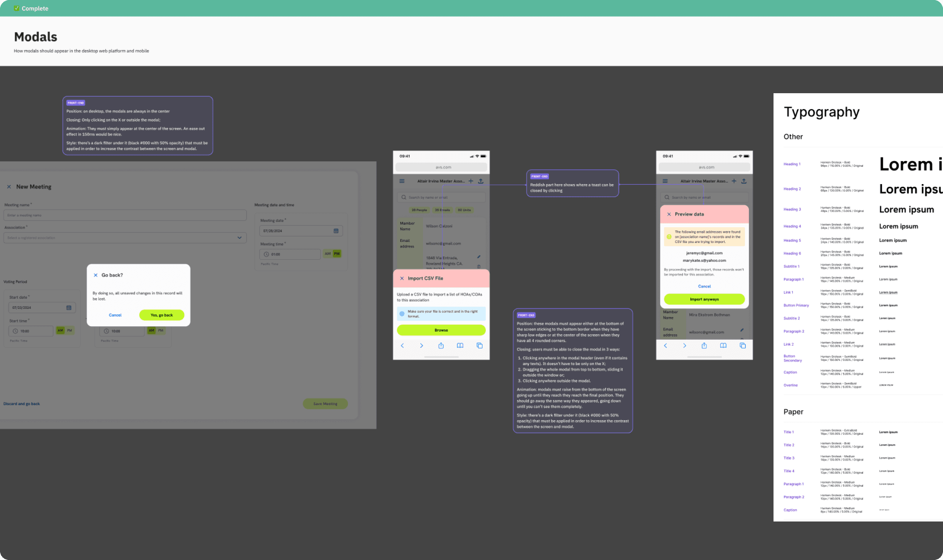The width and height of the screenshot is (943, 560).
Task: Click the Yes, go back button
Action: [x=162, y=315]
